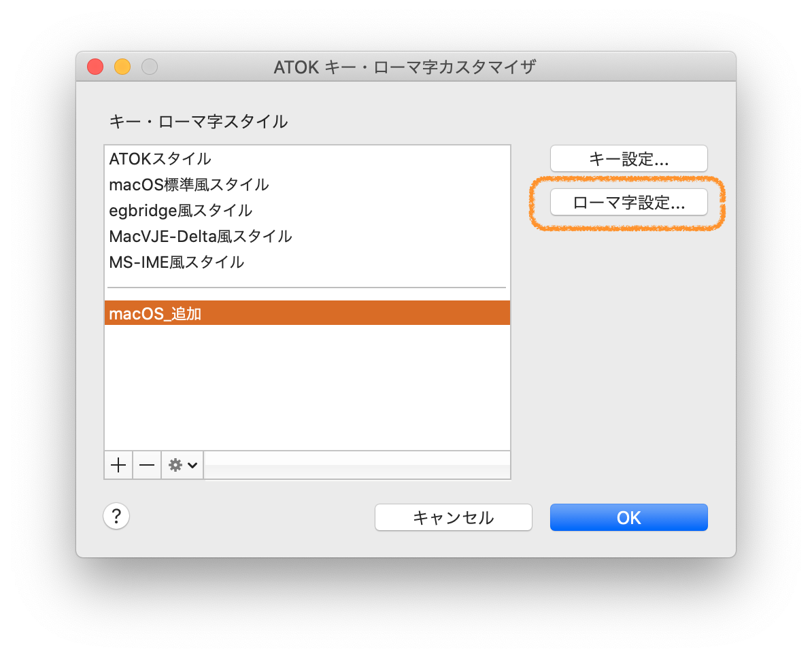Click the minus icon to remove style

coord(146,465)
